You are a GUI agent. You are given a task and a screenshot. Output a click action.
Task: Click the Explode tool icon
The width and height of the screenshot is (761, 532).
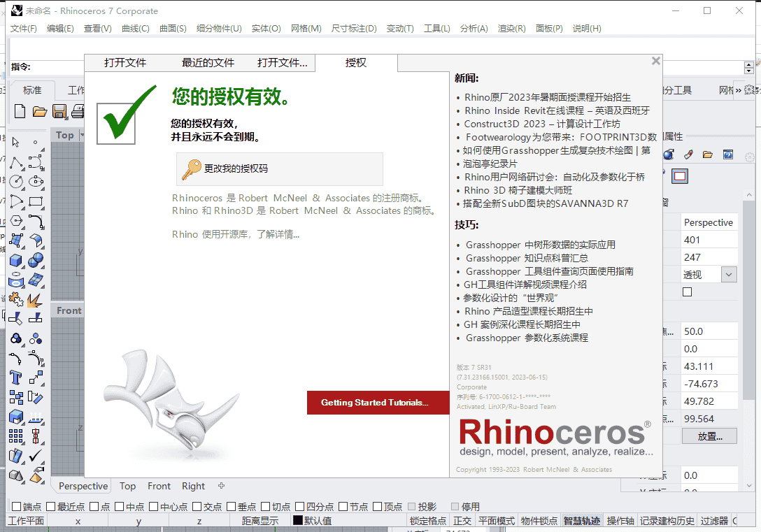click(33, 300)
